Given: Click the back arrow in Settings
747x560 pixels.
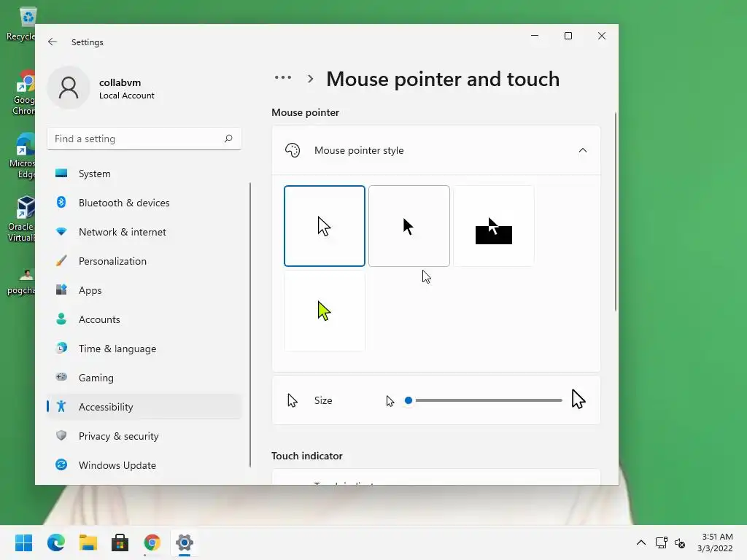Looking at the screenshot, I should 53,42.
